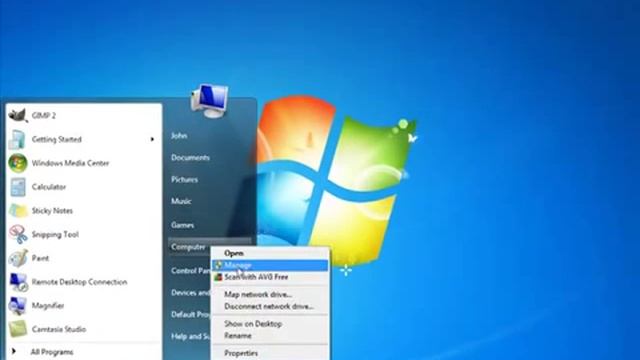Open Sticky Notes icon

18,211
